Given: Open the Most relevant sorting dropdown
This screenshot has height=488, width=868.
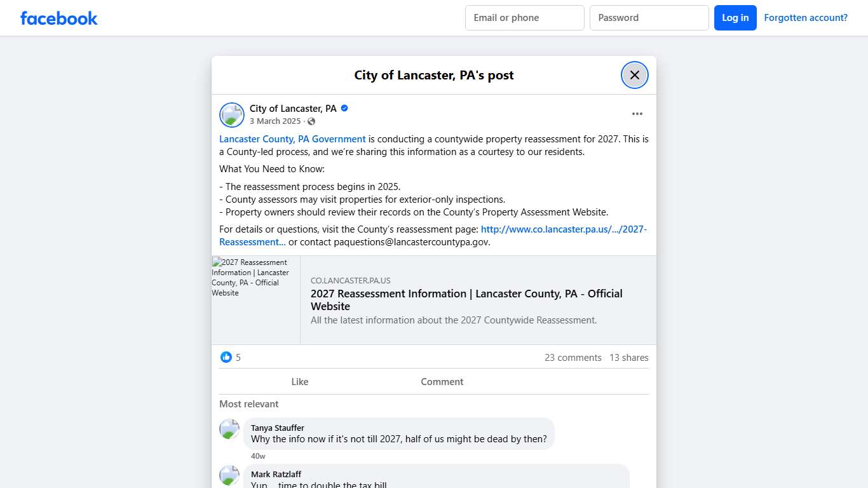Looking at the screenshot, I should (x=248, y=403).
